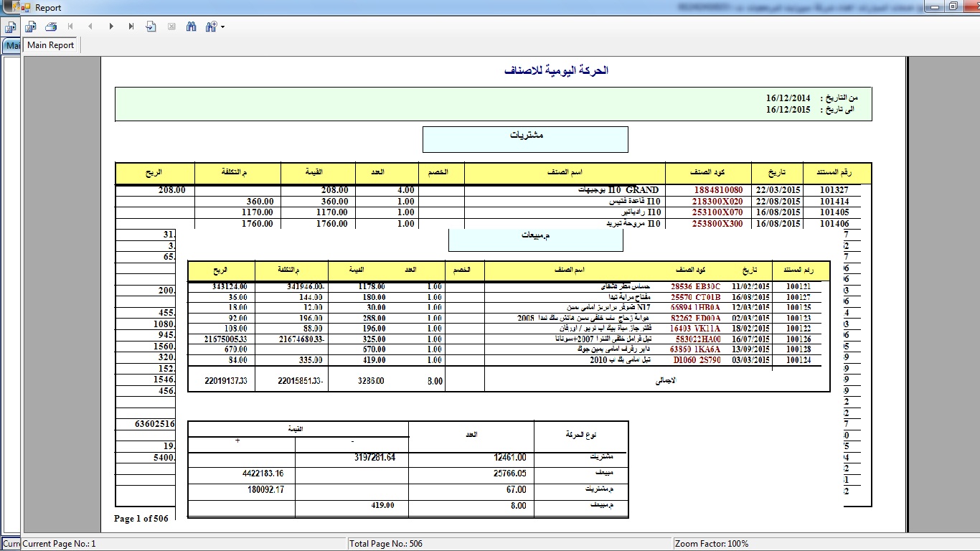Open the Go To Page tool
Viewport: 980px width, 551px height.
pyautogui.click(x=151, y=27)
